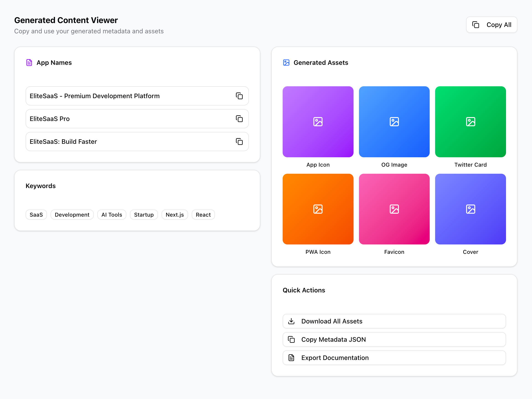Screen dimensions: 532x399
Task: Open the orange PWA Icon thumbnail
Action: (318, 209)
